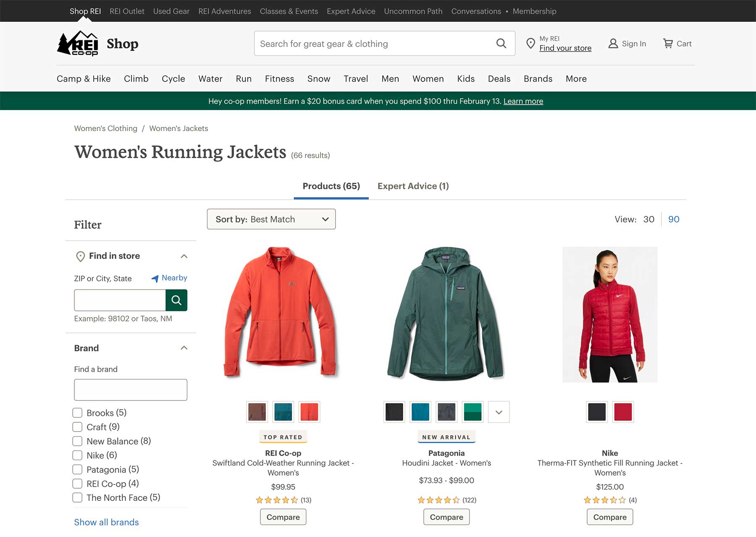Open the Women menu
Image resolution: width=756 pixels, height=537 pixels.
coord(428,79)
